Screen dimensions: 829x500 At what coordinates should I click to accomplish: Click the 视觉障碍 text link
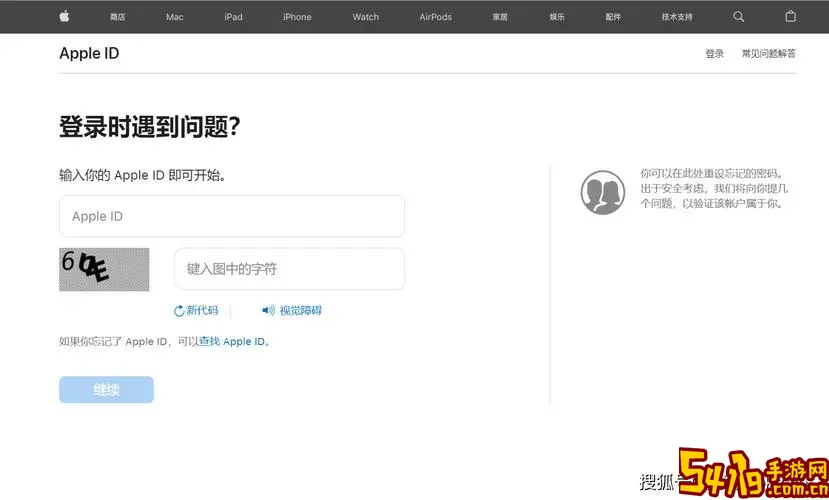300,310
